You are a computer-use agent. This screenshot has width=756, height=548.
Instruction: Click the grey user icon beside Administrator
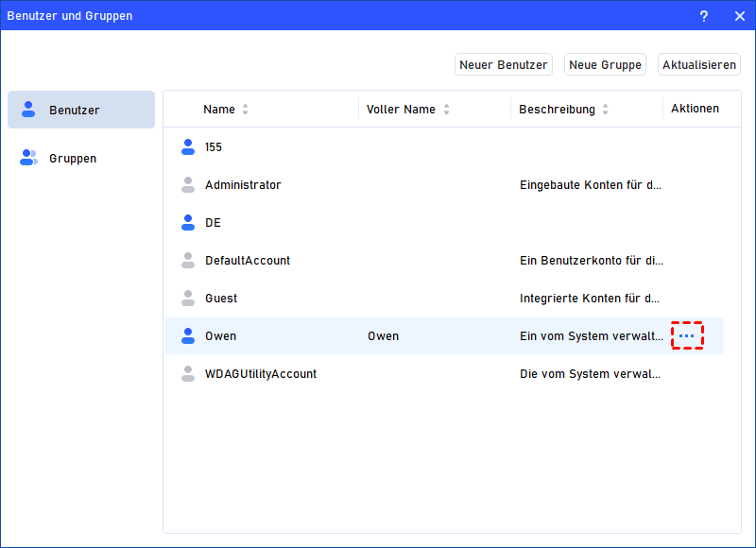click(187, 185)
